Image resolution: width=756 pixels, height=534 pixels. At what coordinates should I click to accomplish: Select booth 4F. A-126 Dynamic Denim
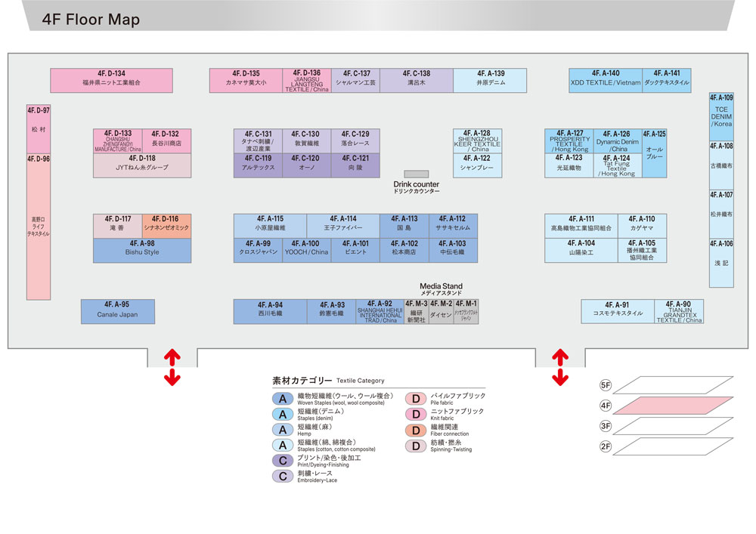(x=618, y=141)
